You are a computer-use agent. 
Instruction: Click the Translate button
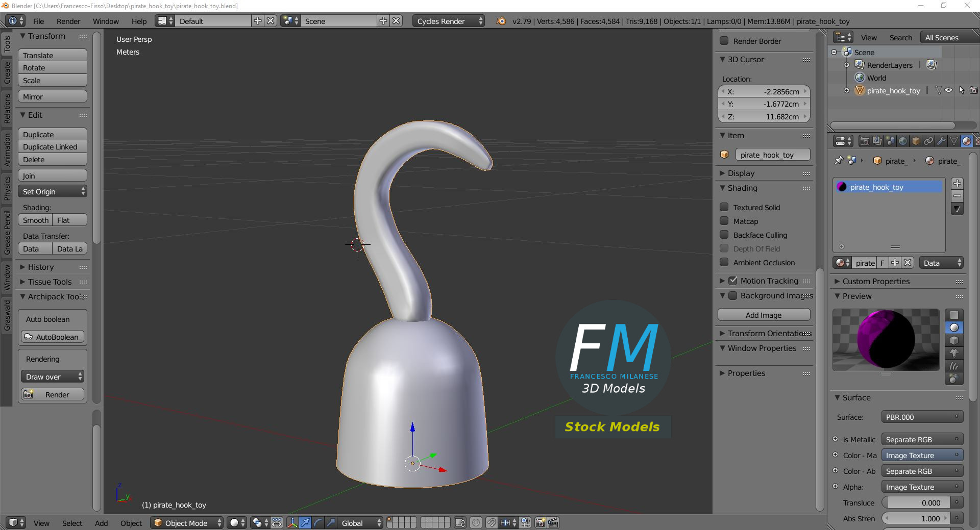pos(53,55)
